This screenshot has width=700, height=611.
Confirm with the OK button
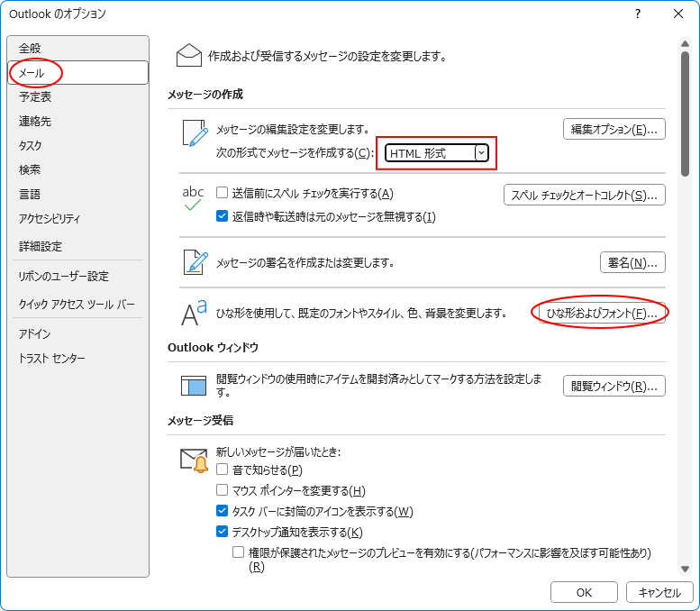(x=584, y=592)
